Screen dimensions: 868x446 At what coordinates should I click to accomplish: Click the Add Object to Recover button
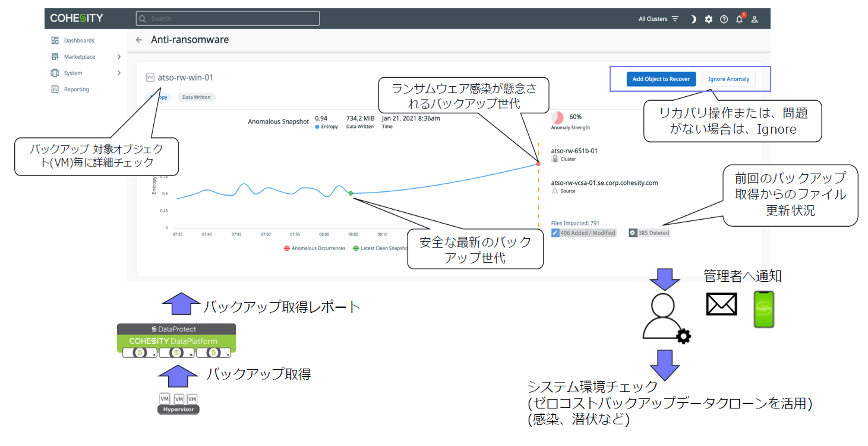coord(661,79)
